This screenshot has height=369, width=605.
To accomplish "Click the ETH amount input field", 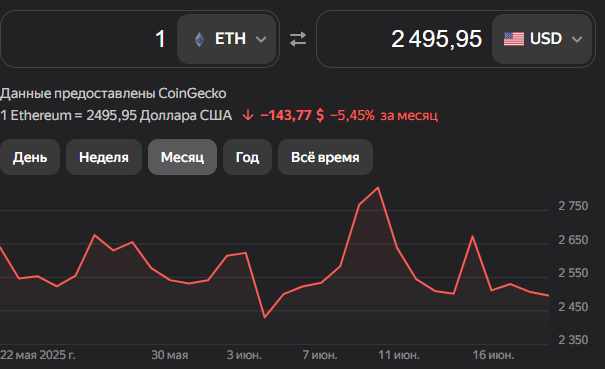I will click(89, 39).
